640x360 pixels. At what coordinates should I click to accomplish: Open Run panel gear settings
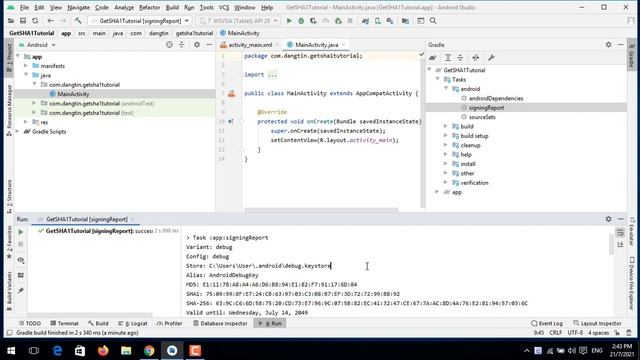608,219
